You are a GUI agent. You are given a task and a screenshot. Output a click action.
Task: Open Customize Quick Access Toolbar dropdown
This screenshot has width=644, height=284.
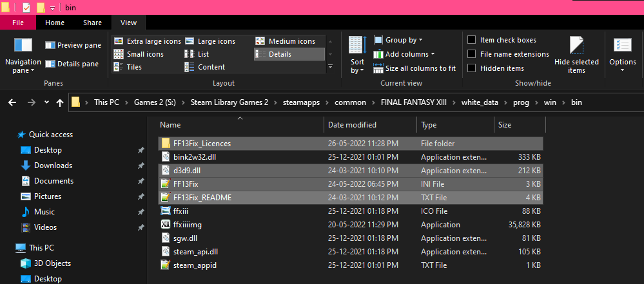coord(53,8)
